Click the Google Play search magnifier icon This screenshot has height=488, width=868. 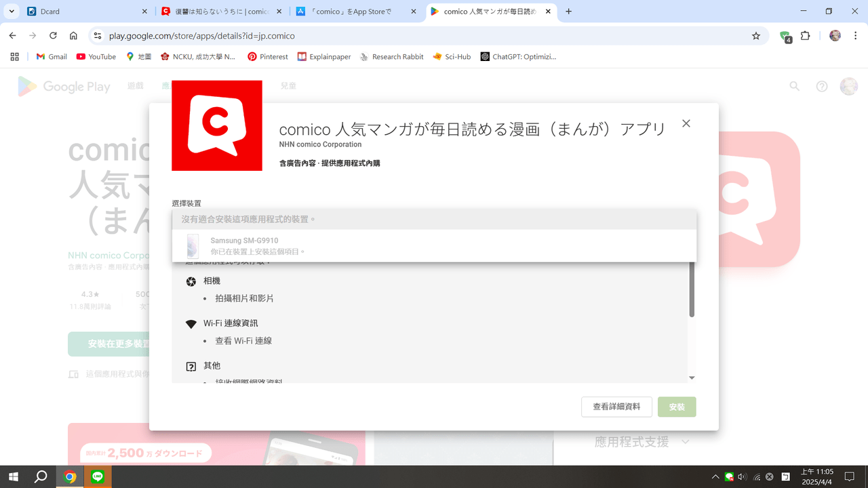795,86
